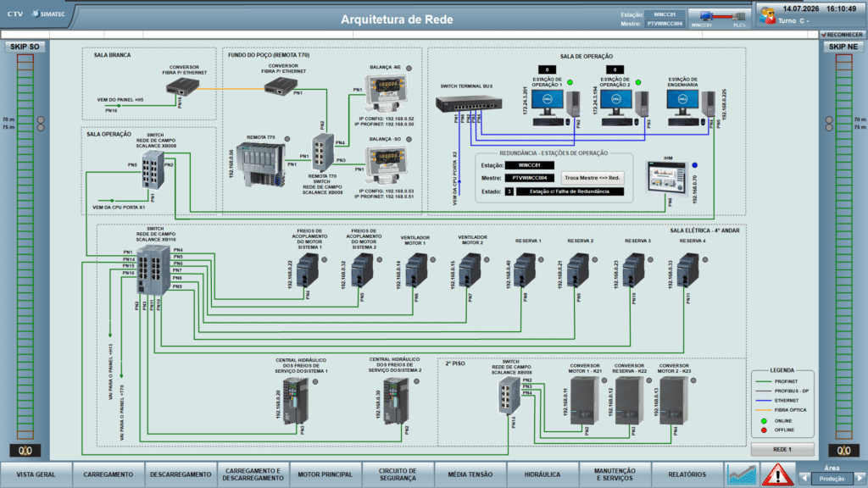Click the Mestre field PTVWINCC004
Screen dimensions: 868x488
[529, 178]
